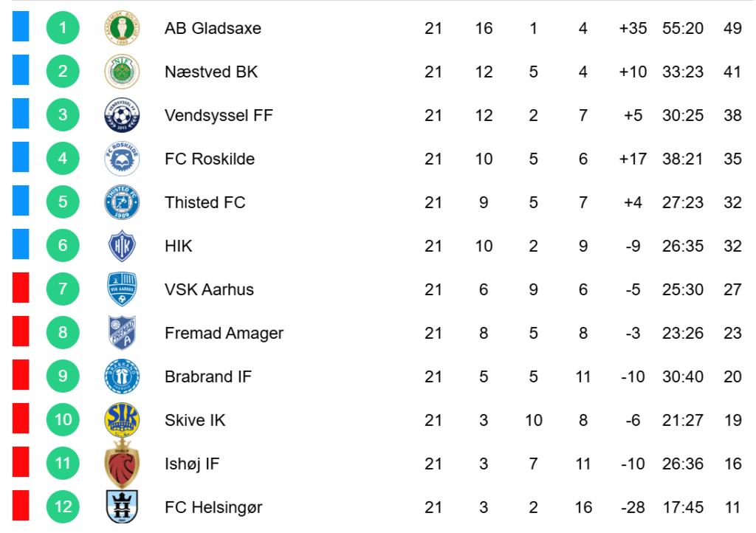Click the Brabrand IF round logo
The width and height of the screenshot is (756, 533).
(122, 376)
